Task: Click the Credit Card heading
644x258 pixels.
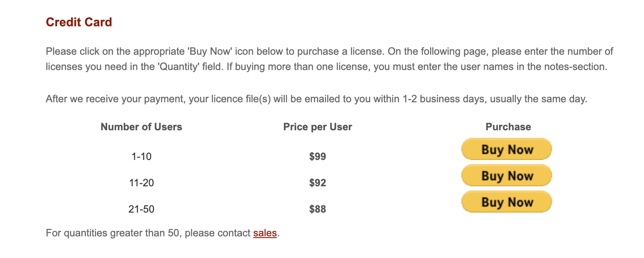Action: coord(79,22)
